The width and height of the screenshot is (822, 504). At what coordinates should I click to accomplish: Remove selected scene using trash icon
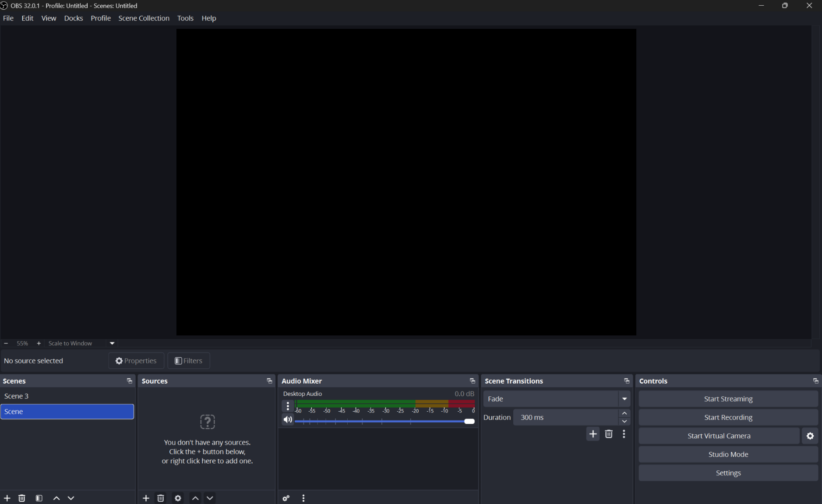click(x=22, y=498)
